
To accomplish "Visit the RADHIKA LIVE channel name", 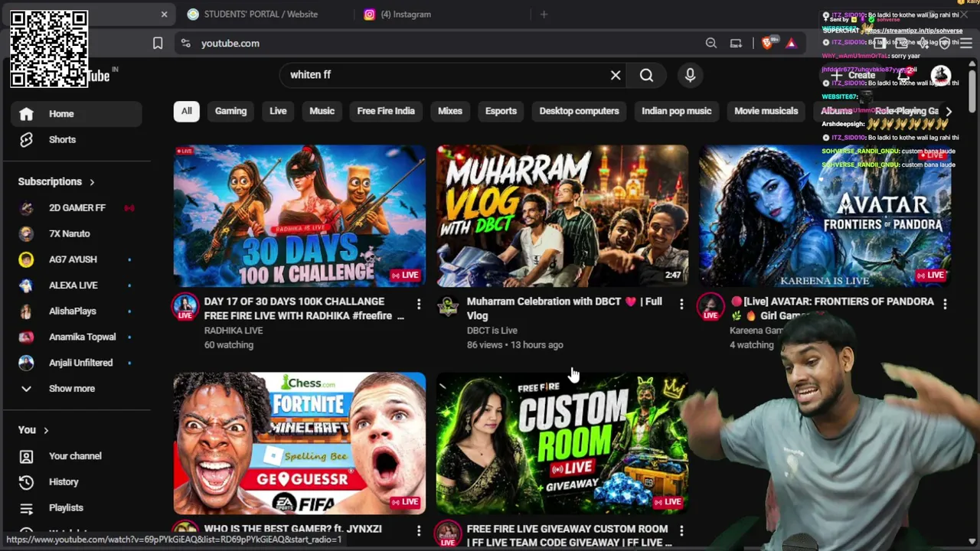I will [x=234, y=331].
